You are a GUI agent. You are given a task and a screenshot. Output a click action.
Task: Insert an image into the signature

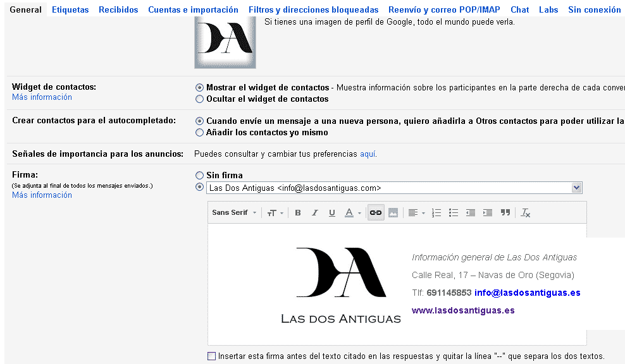click(393, 213)
